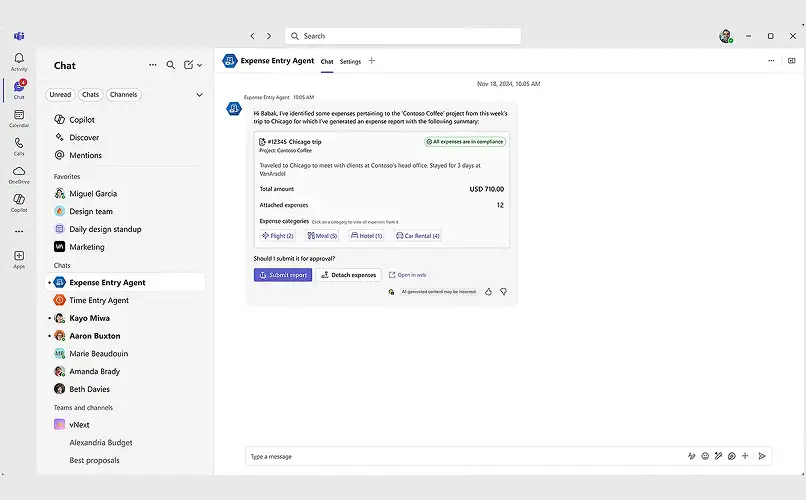Switch to the Settings tab
Image resolution: width=806 pixels, height=500 pixels.
coord(350,61)
